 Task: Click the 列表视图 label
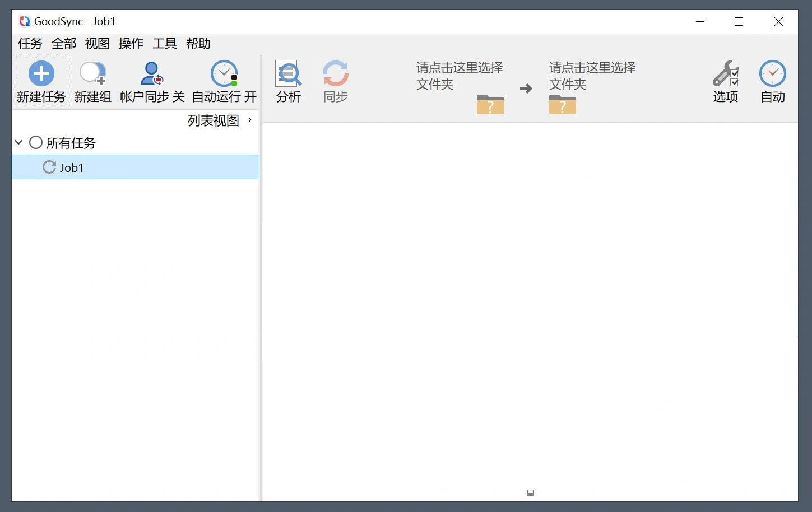pyautogui.click(x=214, y=120)
